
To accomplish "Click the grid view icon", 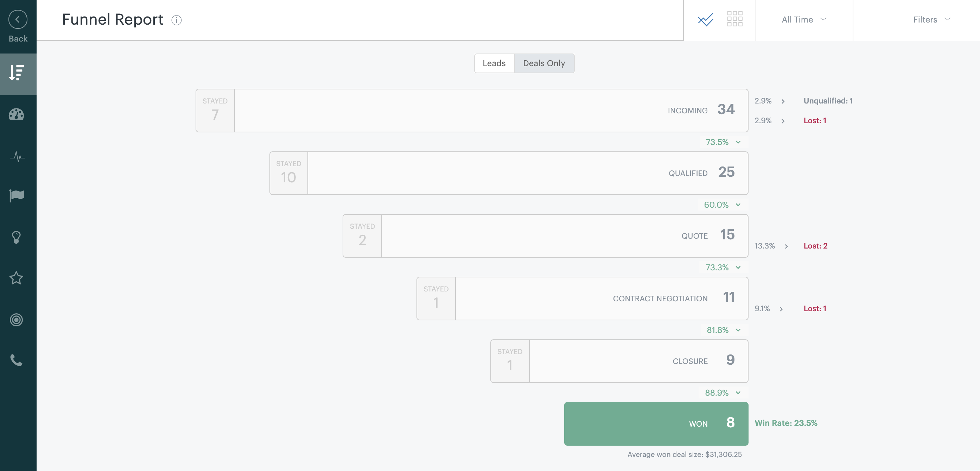I will point(735,19).
